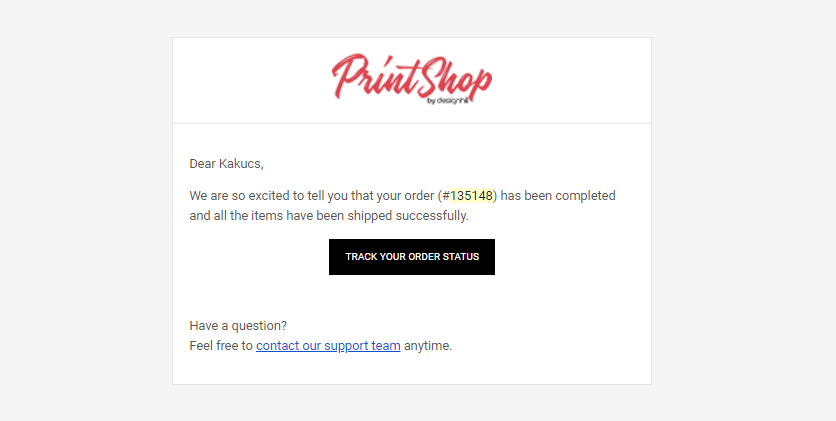Click the hash symbol before order number

point(446,196)
